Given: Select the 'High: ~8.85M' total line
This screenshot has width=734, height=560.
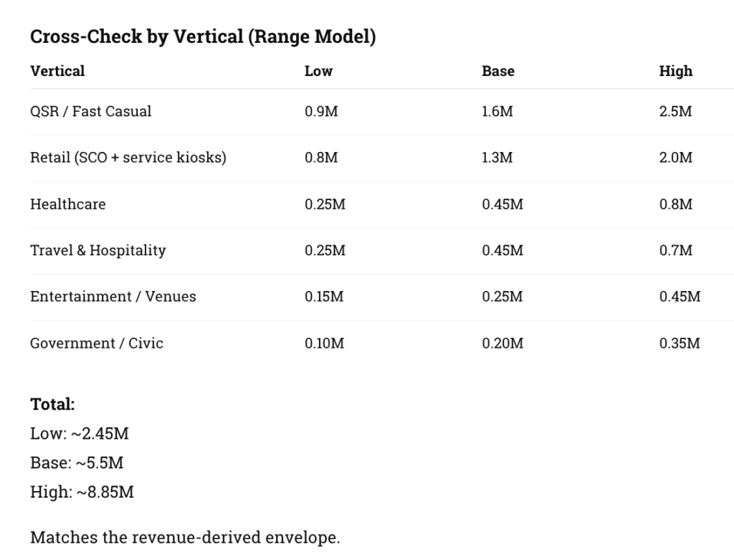Looking at the screenshot, I should [82, 493].
